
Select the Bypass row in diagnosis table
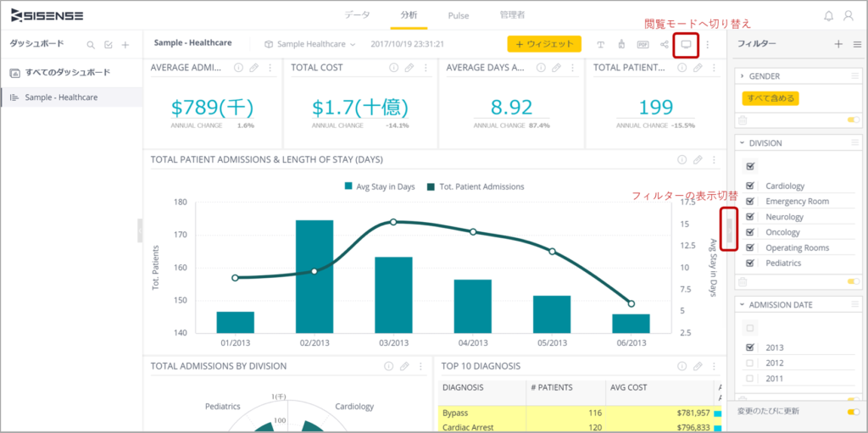click(x=580, y=413)
